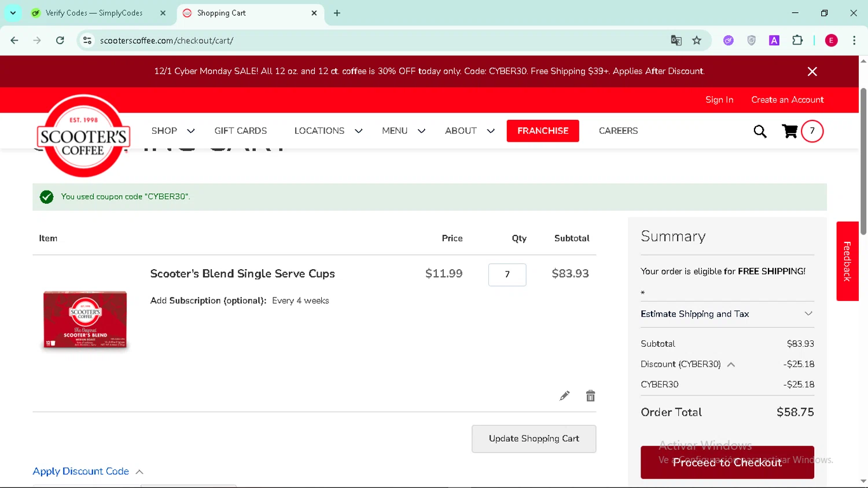Click the address bar URL
Image resolution: width=868 pixels, height=488 pixels.
tap(167, 41)
